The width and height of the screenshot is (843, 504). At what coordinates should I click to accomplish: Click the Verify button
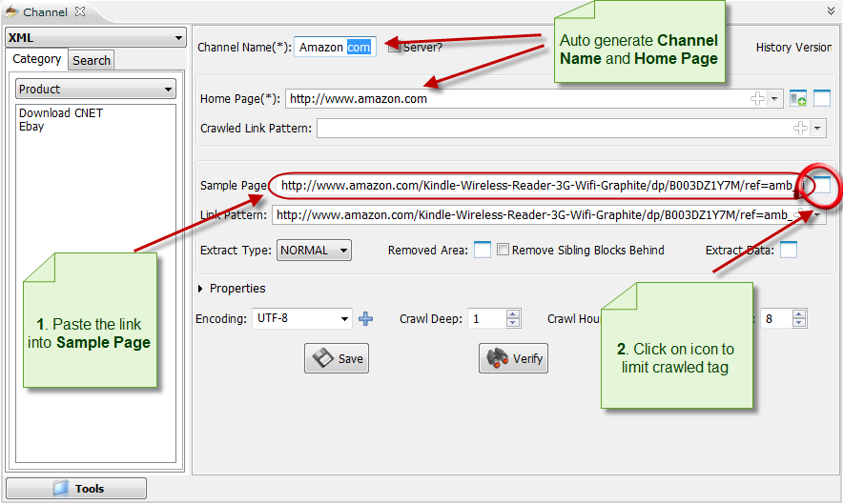[x=514, y=359]
